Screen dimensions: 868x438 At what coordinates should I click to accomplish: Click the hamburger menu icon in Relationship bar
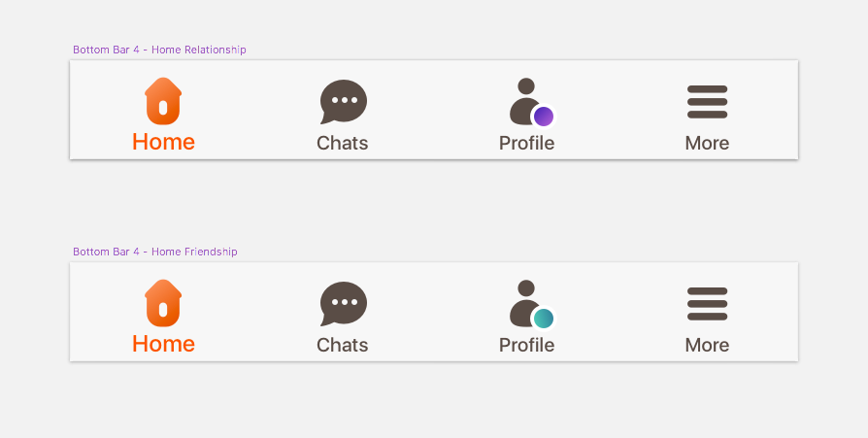coord(707,102)
